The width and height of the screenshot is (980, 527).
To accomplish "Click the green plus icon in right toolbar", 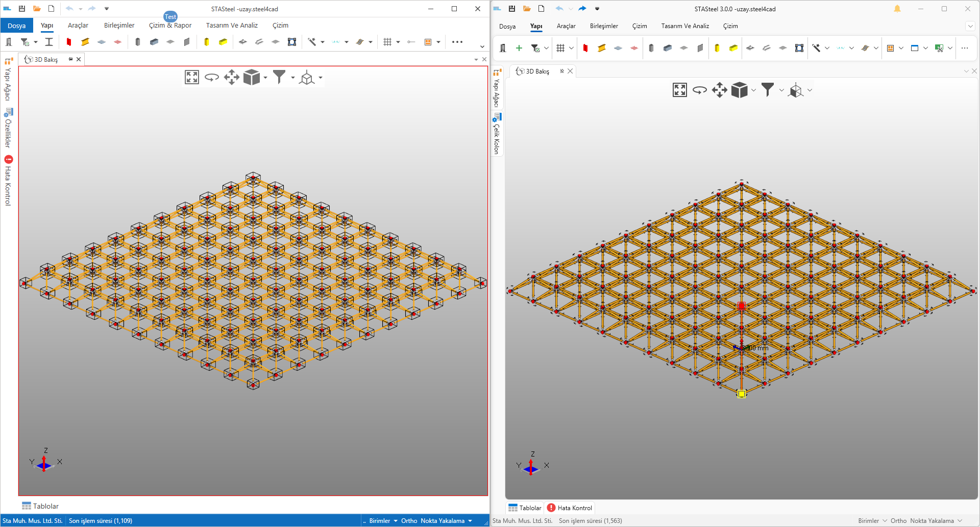I will (x=519, y=48).
